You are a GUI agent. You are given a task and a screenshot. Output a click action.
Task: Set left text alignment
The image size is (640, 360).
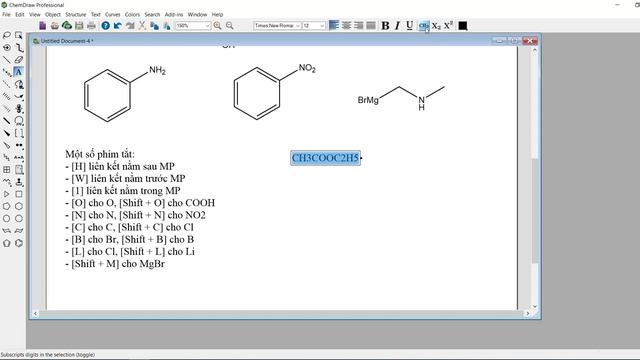click(334, 26)
